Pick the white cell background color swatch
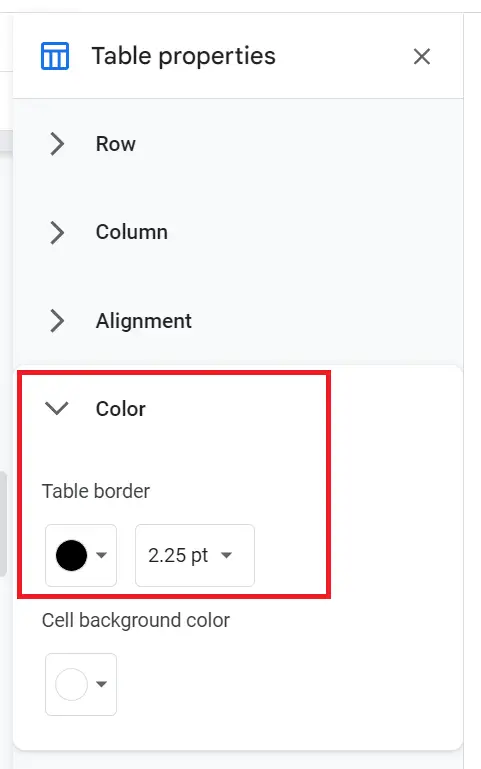Viewport: 481px width, 769px height. 72,684
